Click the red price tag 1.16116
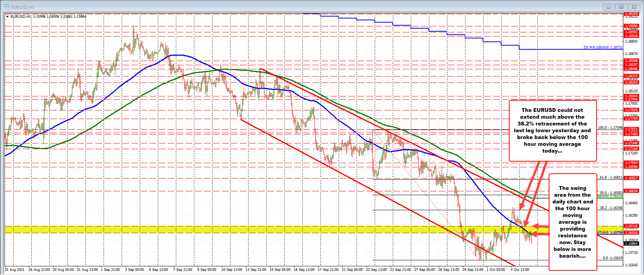The width and height of the screenshot is (644, 275). coord(632,226)
